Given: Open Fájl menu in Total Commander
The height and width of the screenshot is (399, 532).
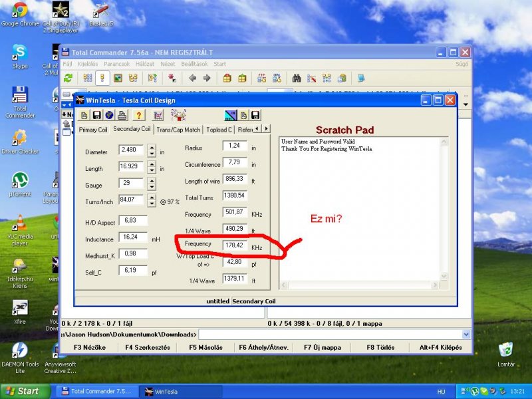Looking at the screenshot, I should coord(68,64).
